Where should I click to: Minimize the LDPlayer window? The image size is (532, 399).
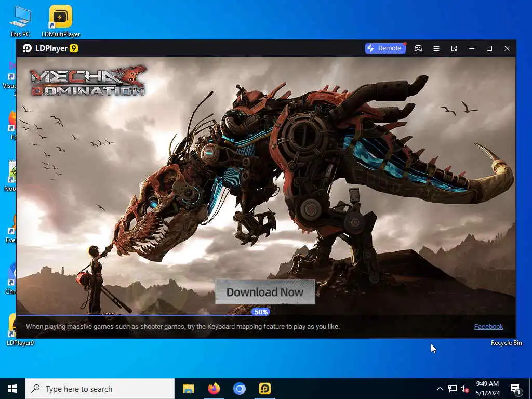point(472,48)
